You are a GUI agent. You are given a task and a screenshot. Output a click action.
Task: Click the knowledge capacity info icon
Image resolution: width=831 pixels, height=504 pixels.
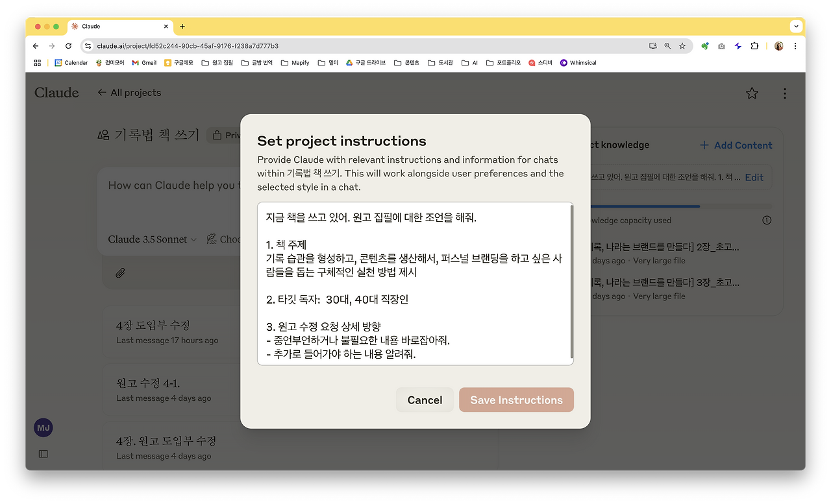tap(767, 220)
